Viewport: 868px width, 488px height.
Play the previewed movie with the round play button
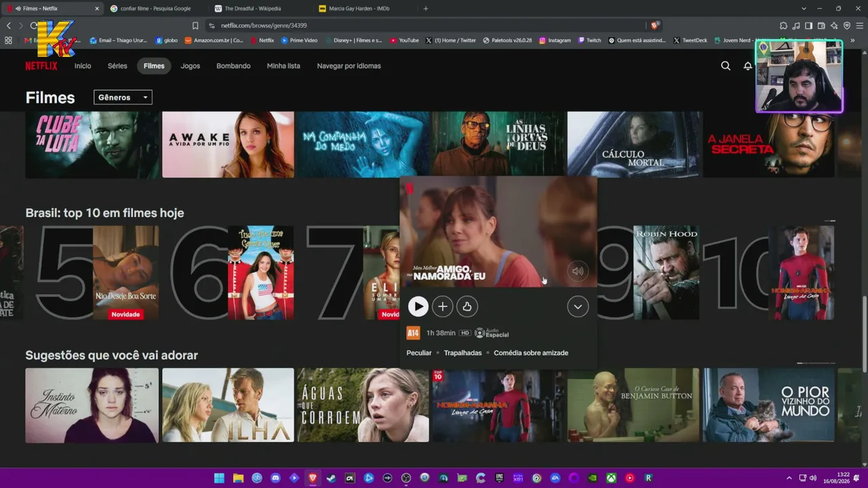click(x=418, y=306)
